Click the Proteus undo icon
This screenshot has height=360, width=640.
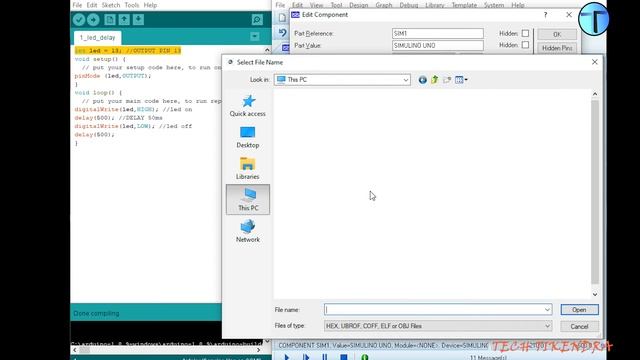pos(282,33)
